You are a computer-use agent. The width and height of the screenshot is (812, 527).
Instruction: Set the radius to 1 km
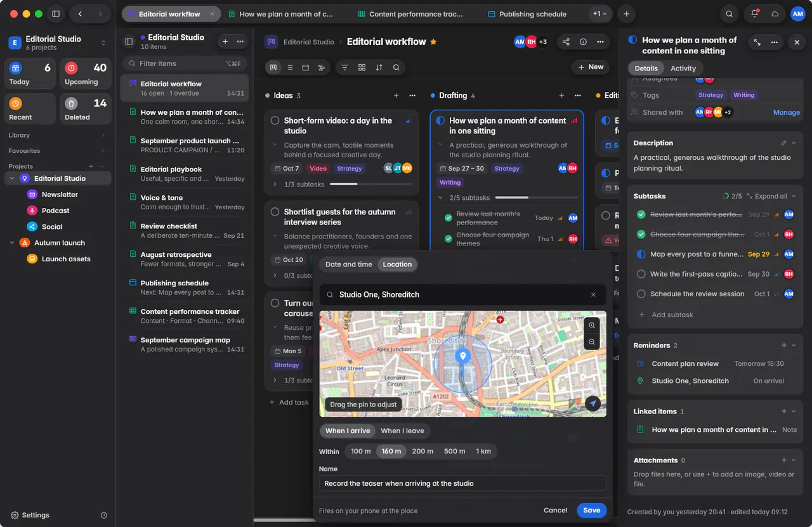483,452
